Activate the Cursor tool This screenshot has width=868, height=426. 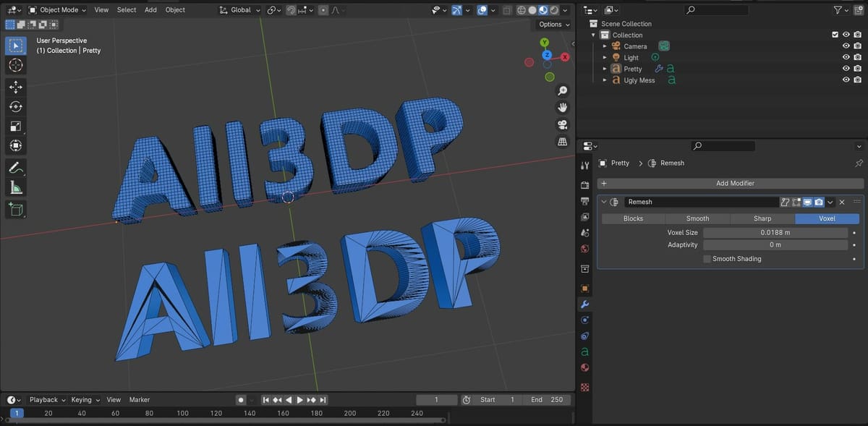(x=15, y=65)
